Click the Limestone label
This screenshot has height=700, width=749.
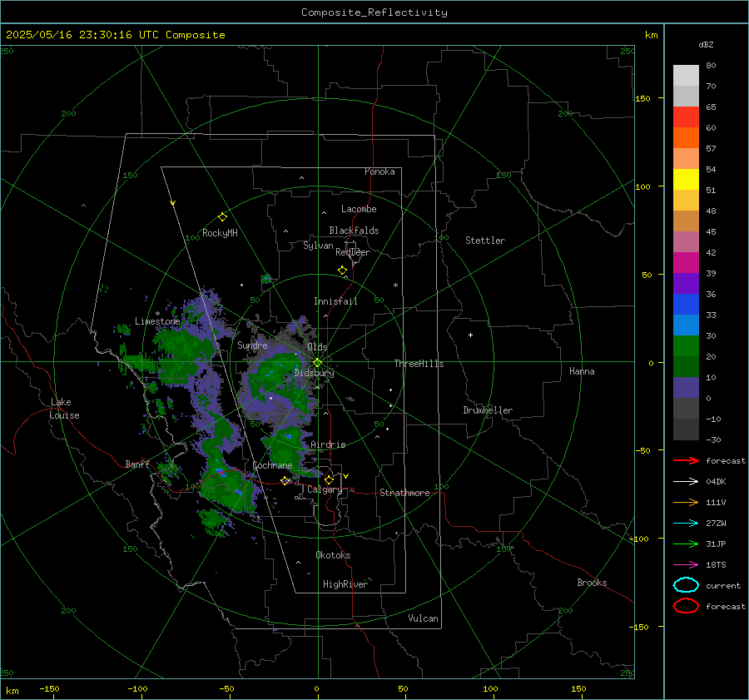point(157,321)
